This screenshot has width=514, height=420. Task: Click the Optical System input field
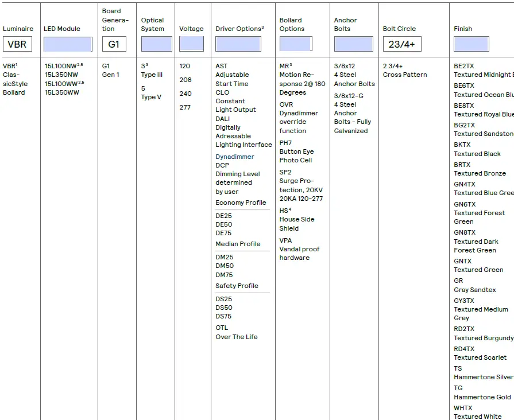156,44
